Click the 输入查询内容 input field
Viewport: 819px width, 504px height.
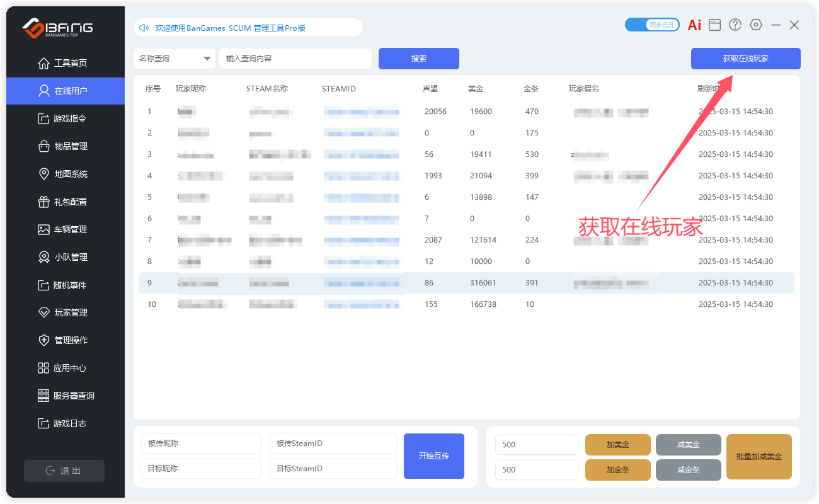tap(295, 58)
